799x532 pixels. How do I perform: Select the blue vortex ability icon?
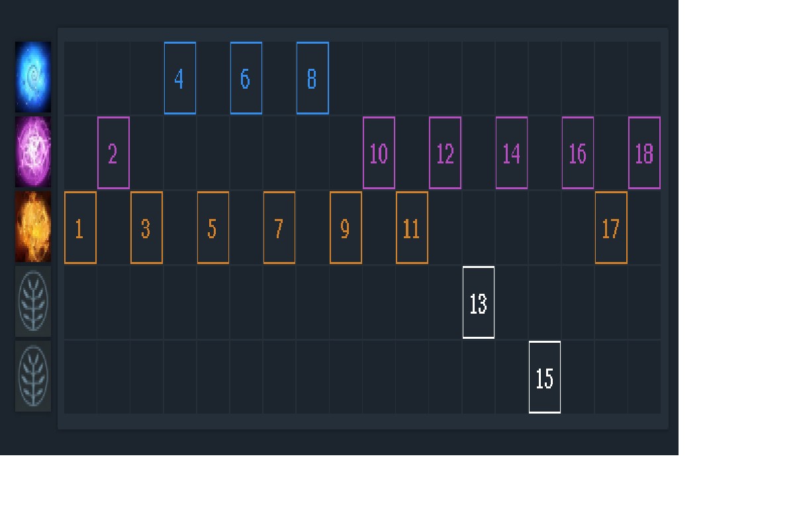click(33, 77)
